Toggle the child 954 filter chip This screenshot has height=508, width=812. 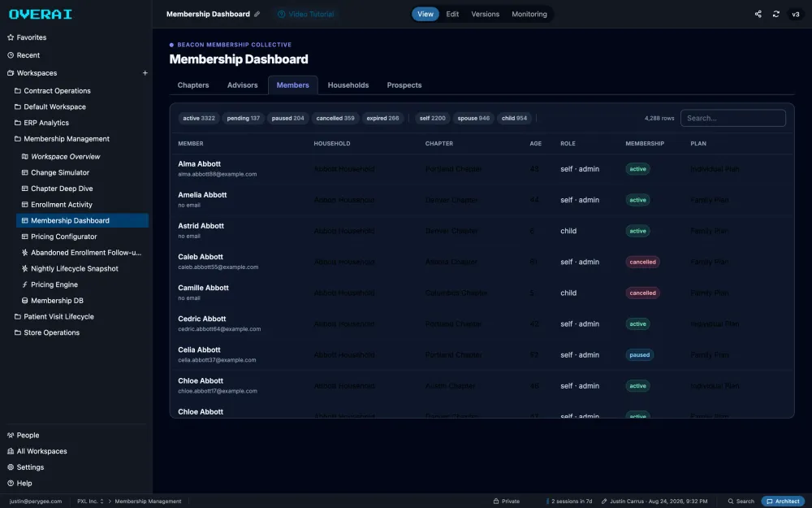click(514, 118)
